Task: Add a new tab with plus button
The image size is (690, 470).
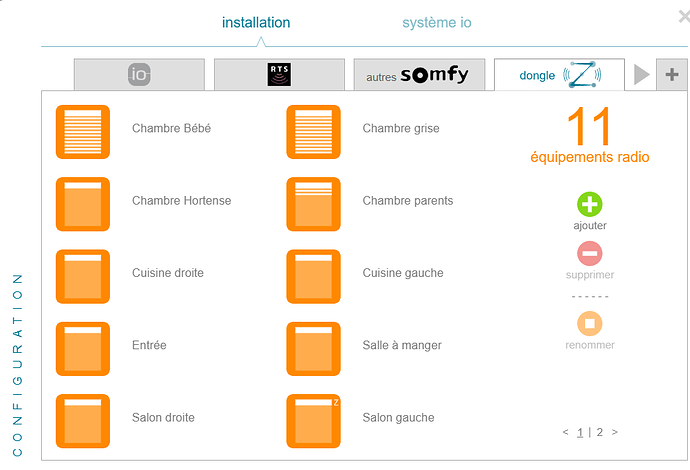Action: (x=671, y=74)
